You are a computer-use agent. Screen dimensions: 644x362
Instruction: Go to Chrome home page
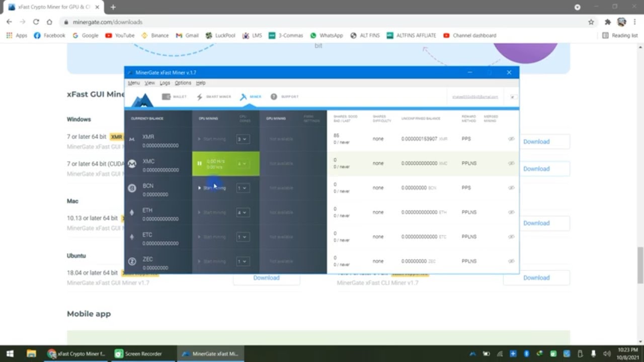coord(49,22)
